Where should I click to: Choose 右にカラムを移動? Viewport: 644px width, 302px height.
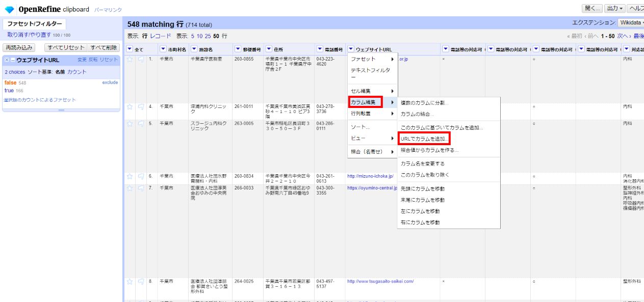tap(449, 223)
